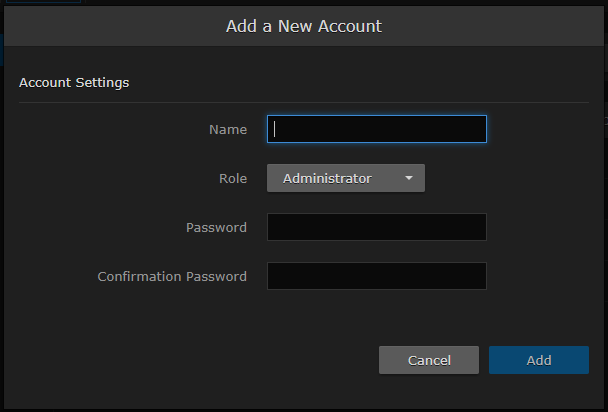Image resolution: width=608 pixels, height=412 pixels.
Task: Click the Name input field
Action: tap(376, 129)
